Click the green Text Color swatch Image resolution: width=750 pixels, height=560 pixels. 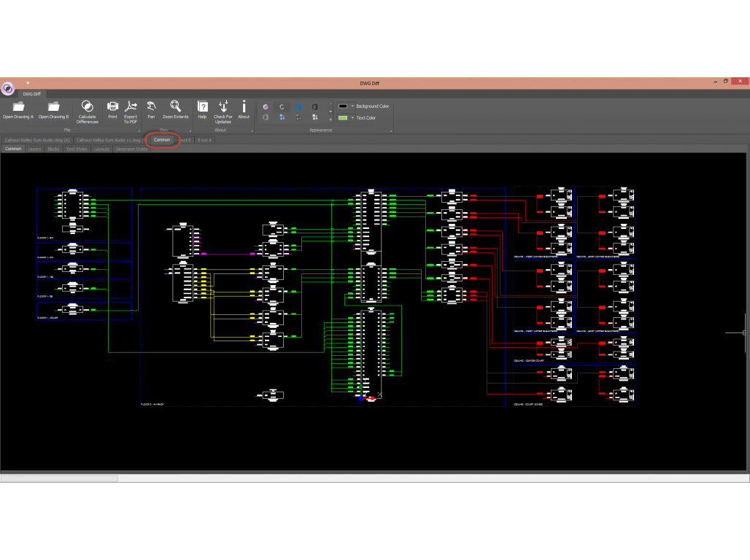point(343,117)
